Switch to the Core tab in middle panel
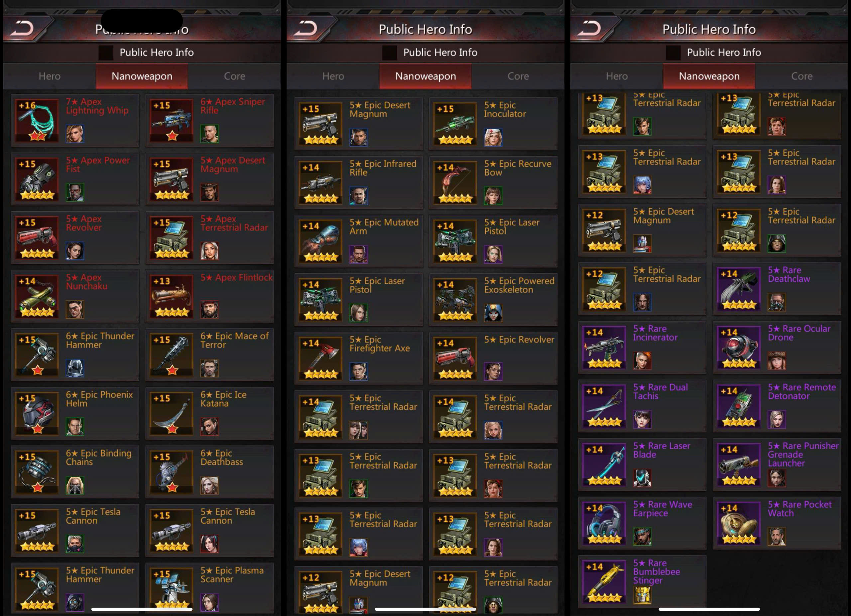The width and height of the screenshot is (851, 616). (x=518, y=76)
